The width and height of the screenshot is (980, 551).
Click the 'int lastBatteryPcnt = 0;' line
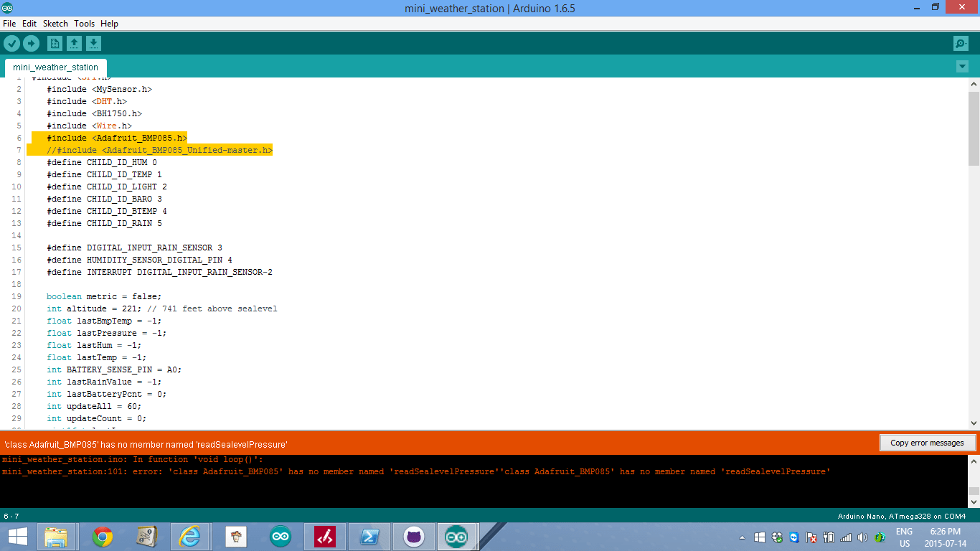pos(107,394)
